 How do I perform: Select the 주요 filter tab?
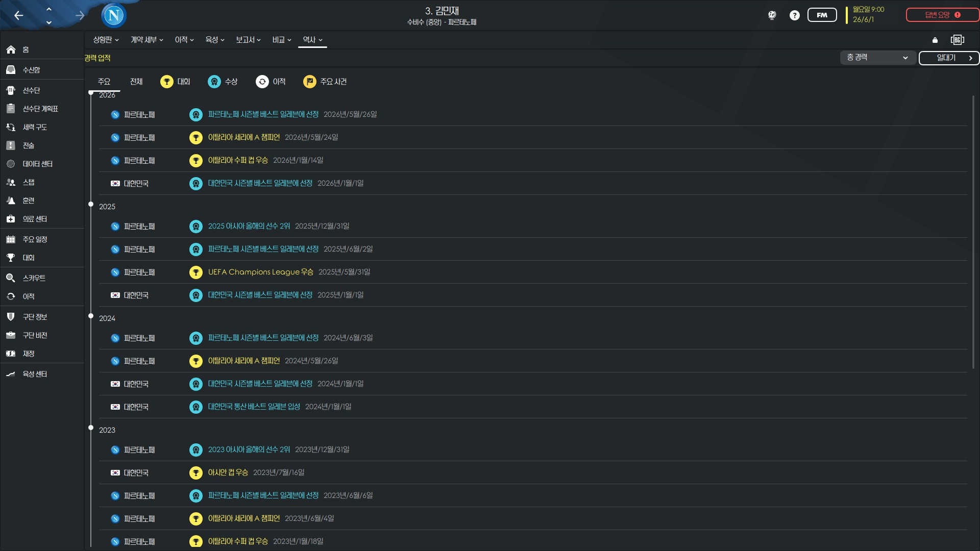(104, 82)
